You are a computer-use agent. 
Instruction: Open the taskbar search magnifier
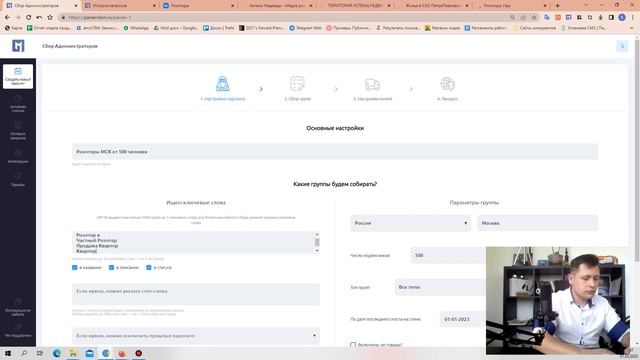click(24, 353)
